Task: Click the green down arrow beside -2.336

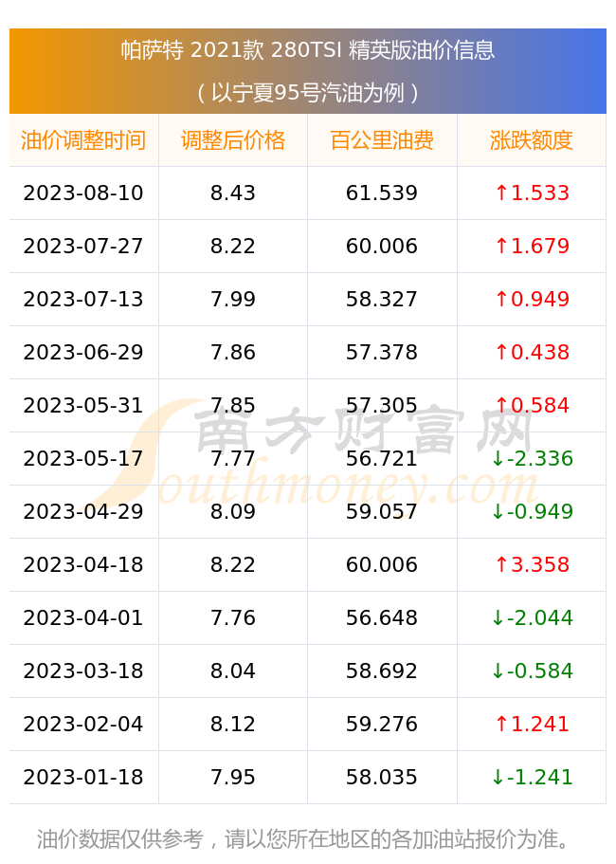Action: pyautogui.click(x=498, y=458)
